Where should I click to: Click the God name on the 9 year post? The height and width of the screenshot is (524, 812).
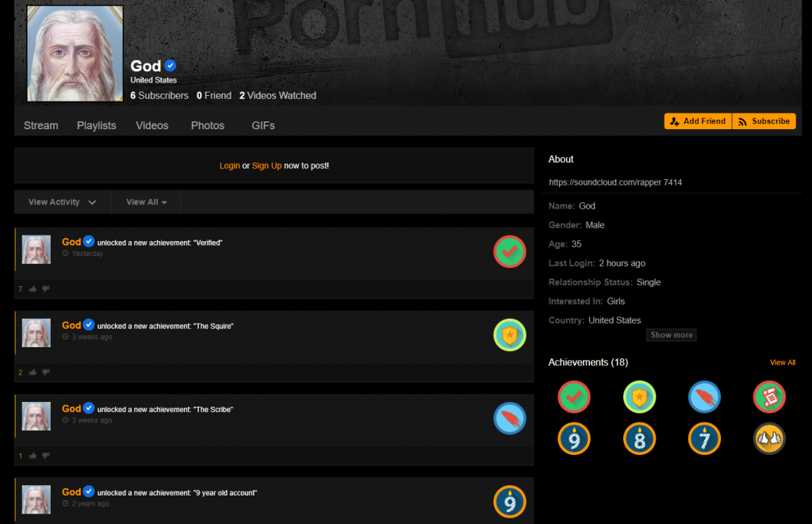tap(71, 492)
